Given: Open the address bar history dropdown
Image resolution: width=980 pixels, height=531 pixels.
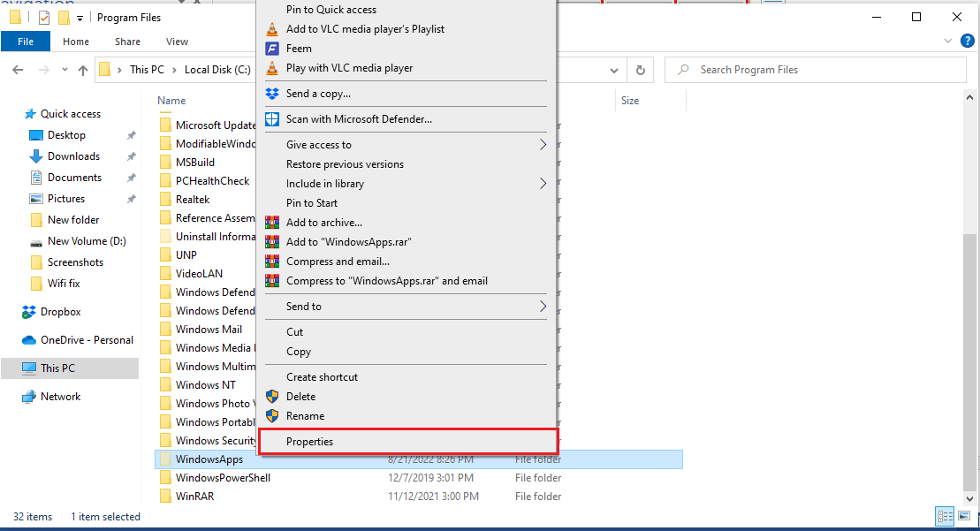Looking at the screenshot, I should (x=614, y=71).
